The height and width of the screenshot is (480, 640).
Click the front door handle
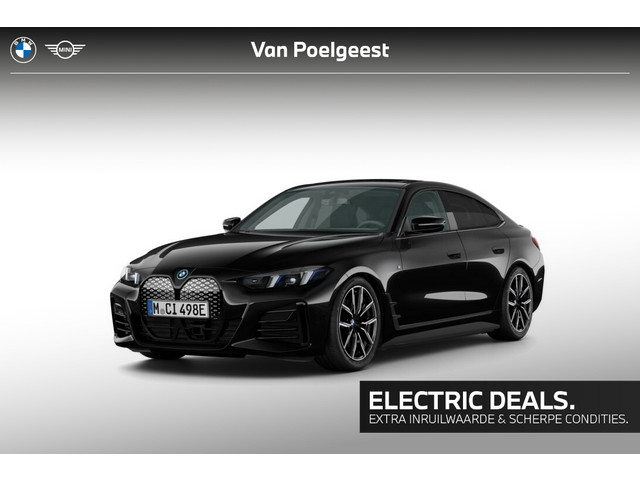[454, 256]
